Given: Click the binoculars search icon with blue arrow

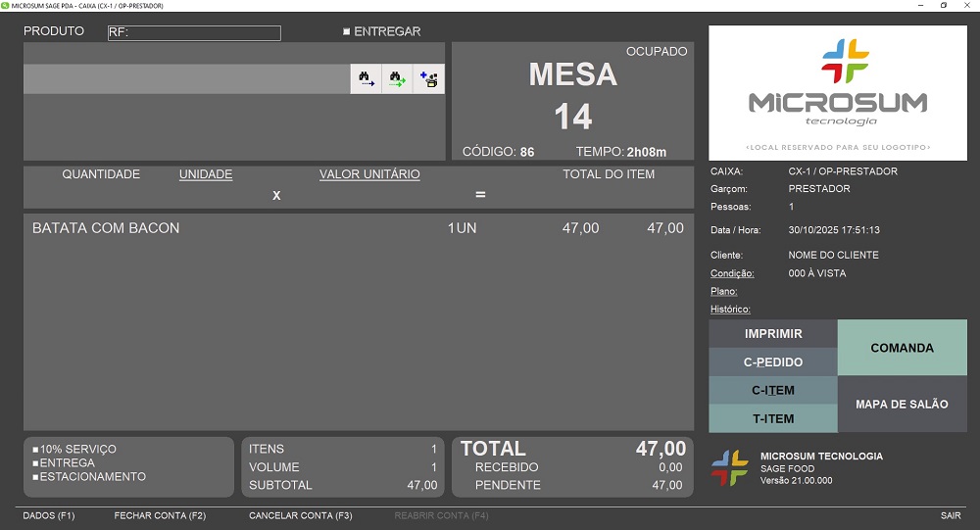Looking at the screenshot, I should 366,79.
